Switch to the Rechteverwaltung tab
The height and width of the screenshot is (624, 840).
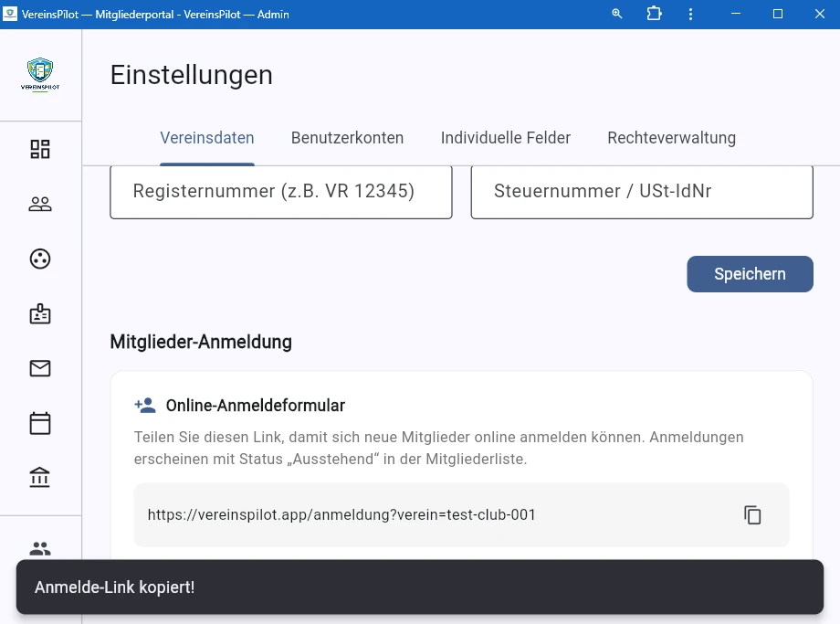(x=671, y=138)
